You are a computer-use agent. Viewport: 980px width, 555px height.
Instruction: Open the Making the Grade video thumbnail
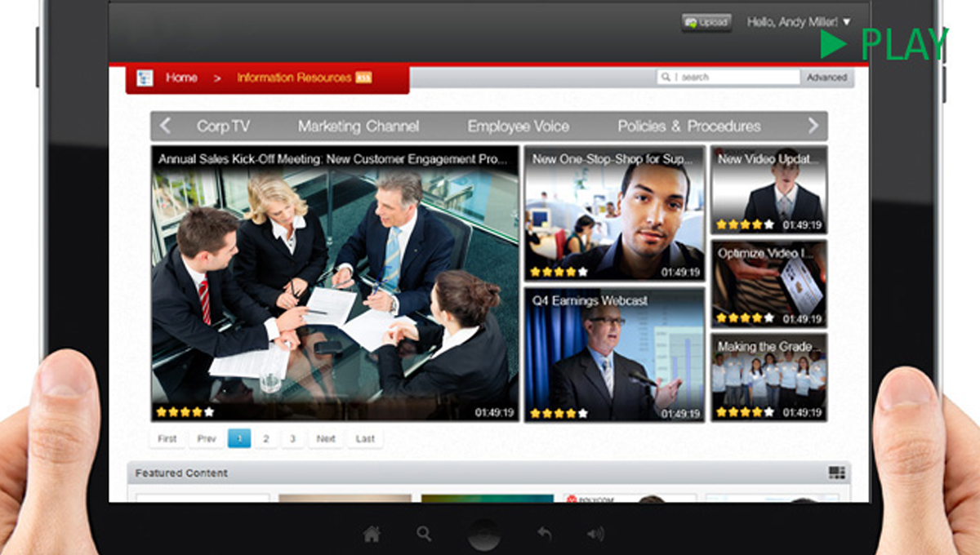coord(768,377)
